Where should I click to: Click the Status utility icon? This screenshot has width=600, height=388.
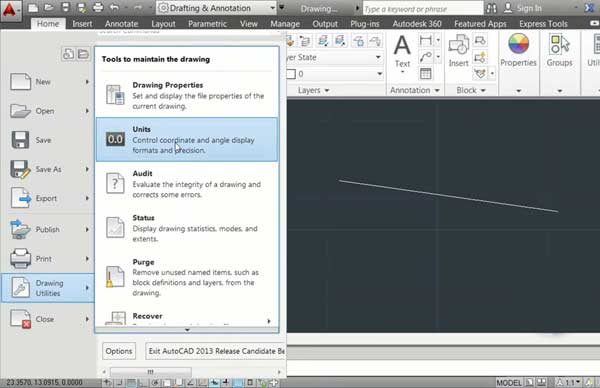(115, 228)
